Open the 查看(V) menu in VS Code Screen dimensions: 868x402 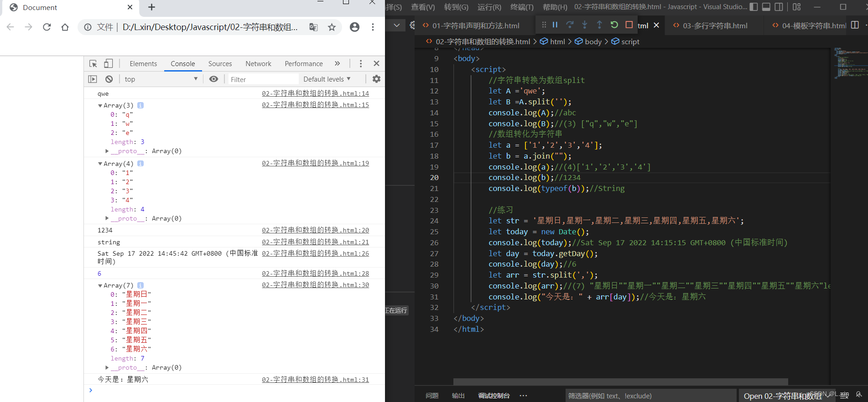[x=423, y=7]
